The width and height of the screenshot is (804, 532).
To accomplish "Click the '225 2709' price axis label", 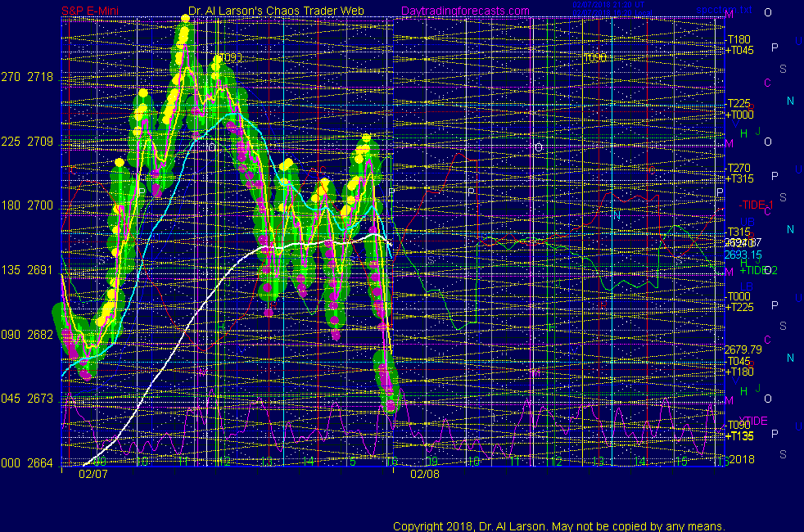I will [27, 142].
